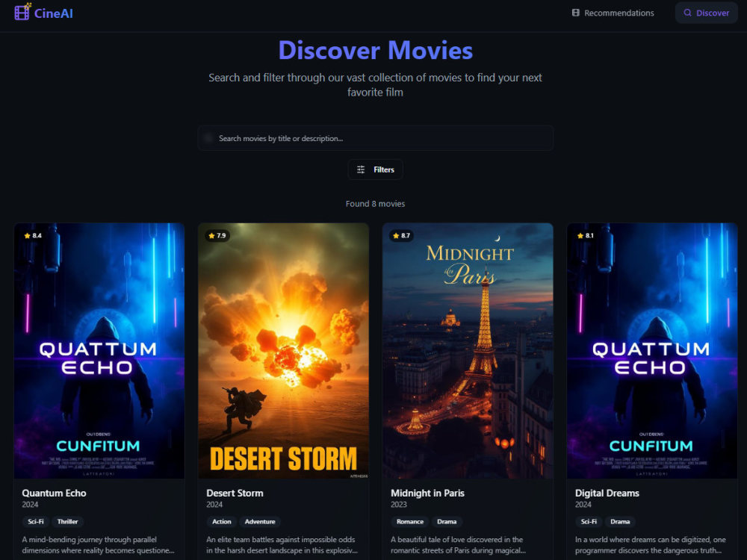Screen dimensions: 747x560
Task: Focus the movie search input field
Action: 376,139
